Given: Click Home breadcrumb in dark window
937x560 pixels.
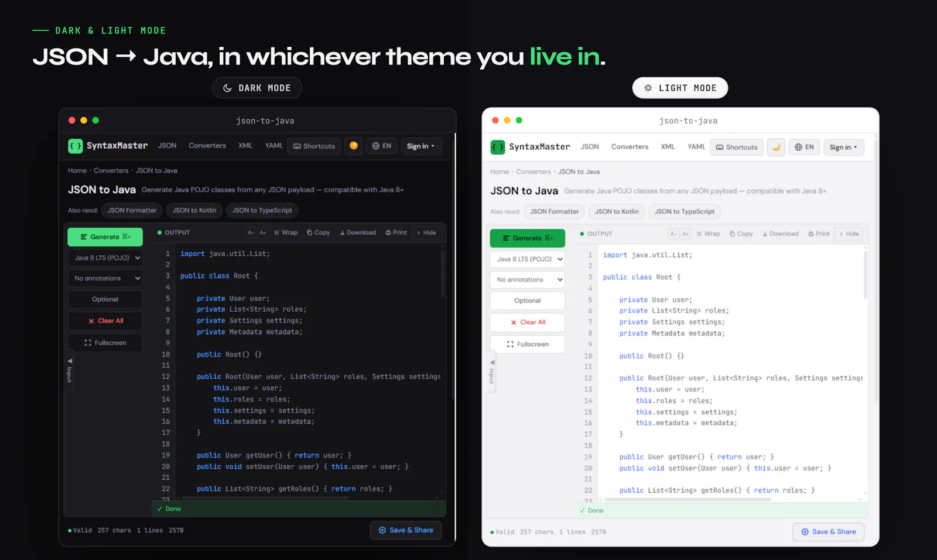Looking at the screenshot, I should [x=77, y=170].
